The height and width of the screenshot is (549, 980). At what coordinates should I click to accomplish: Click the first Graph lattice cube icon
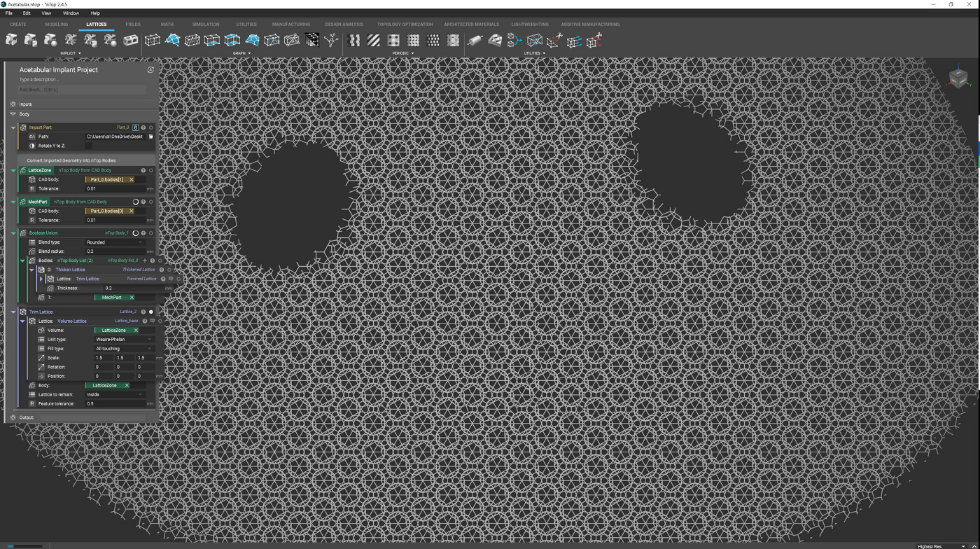(x=152, y=41)
